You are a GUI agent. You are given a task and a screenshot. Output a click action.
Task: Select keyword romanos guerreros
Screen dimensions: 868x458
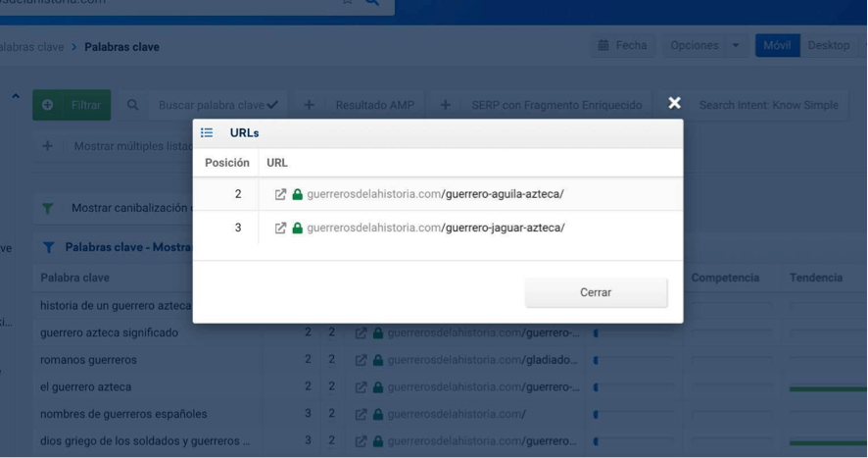88,360
